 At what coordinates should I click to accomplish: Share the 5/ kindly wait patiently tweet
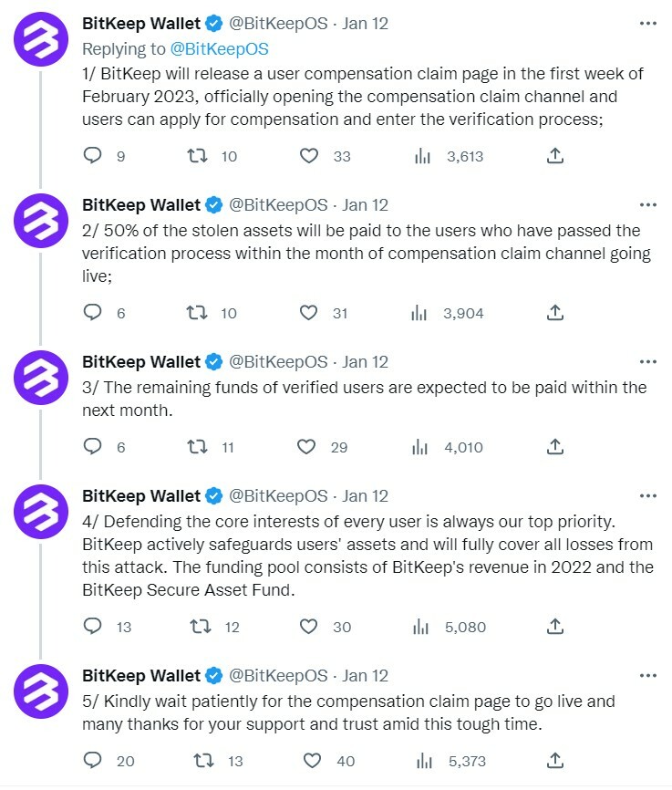554,760
